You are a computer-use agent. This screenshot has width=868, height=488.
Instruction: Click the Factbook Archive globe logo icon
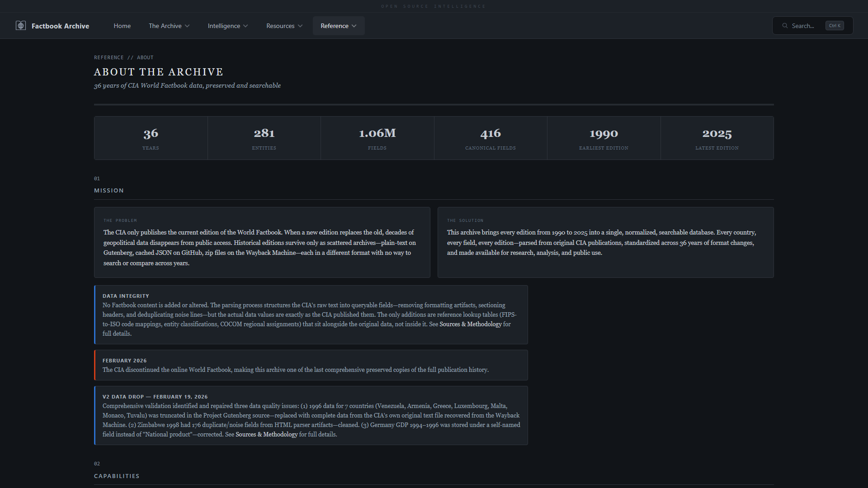coord(21,26)
